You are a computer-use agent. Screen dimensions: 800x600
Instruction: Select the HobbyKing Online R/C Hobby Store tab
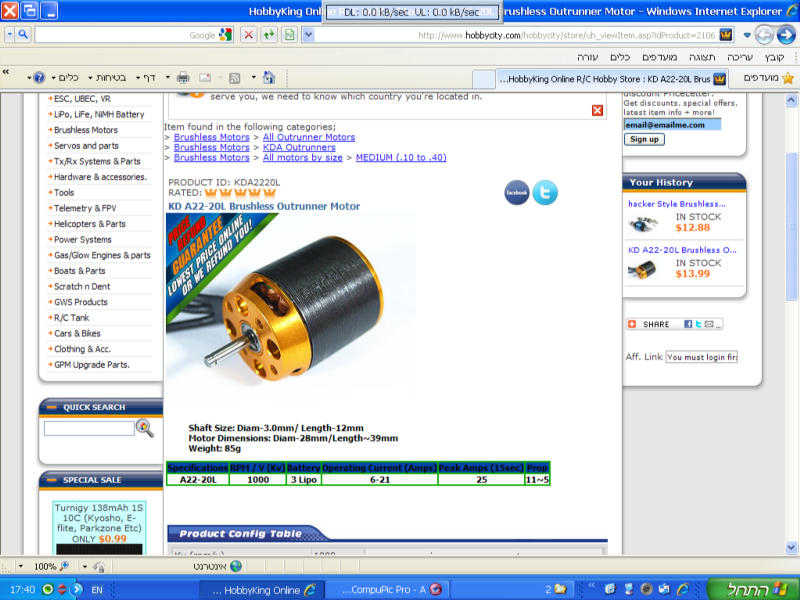(x=612, y=79)
